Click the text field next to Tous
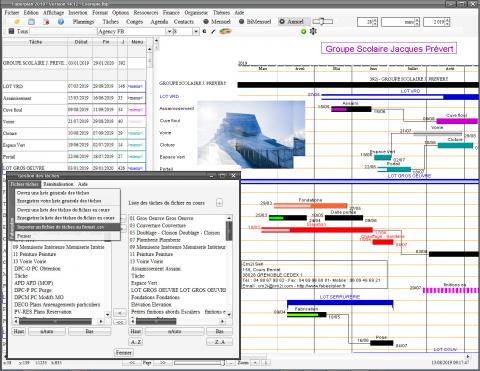Image resolution: width=480 pixels, height=371 pixels. point(63,31)
